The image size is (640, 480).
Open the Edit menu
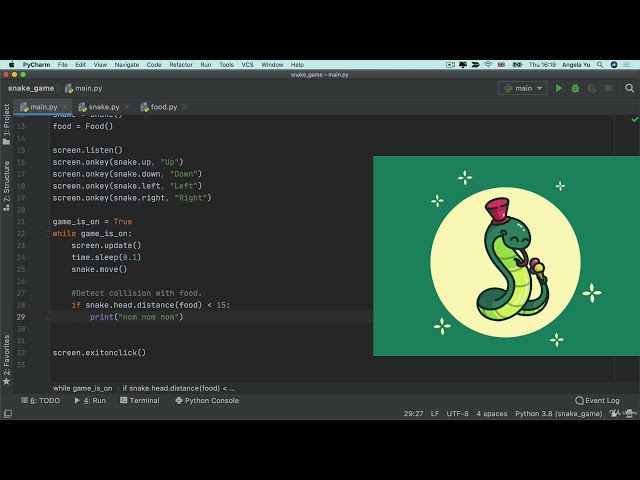(80, 64)
